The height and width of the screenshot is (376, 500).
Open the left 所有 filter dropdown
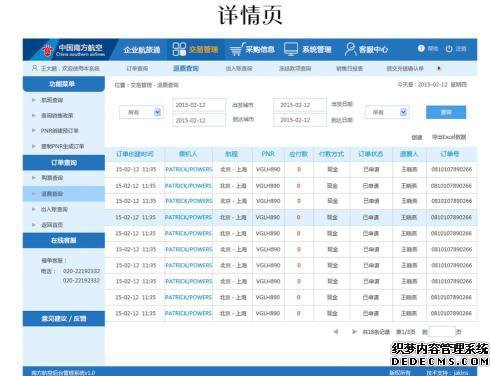[x=141, y=112]
